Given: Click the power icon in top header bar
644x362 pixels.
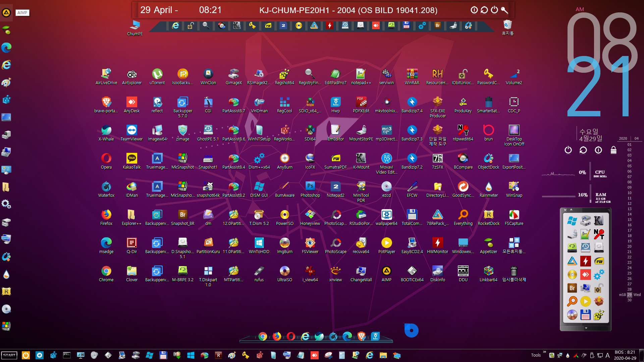Looking at the screenshot, I should tap(494, 10).
